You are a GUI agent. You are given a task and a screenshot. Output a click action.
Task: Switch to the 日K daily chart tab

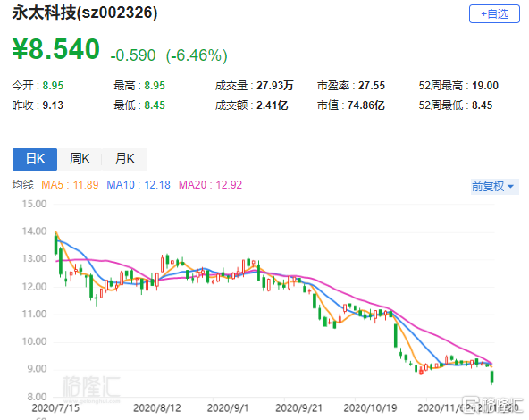[x=35, y=159]
